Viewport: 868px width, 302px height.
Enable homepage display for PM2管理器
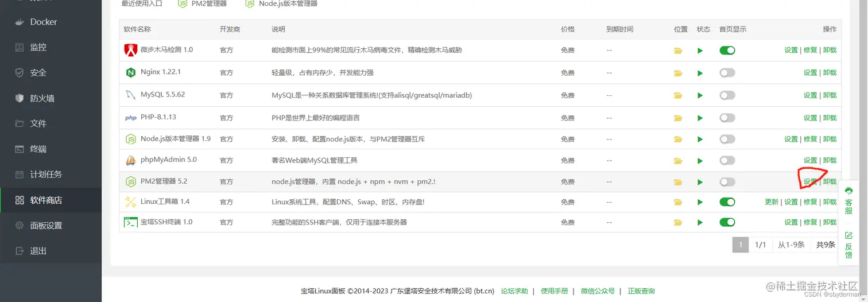(727, 182)
